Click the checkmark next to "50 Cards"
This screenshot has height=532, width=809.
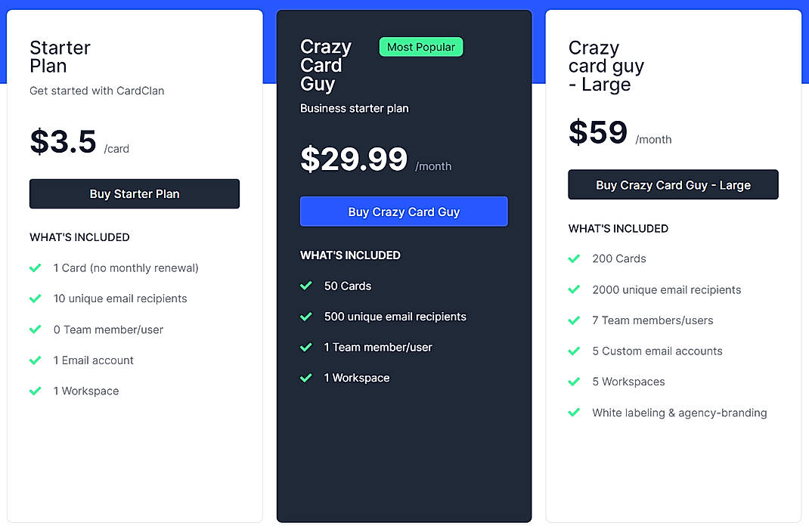pos(305,286)
